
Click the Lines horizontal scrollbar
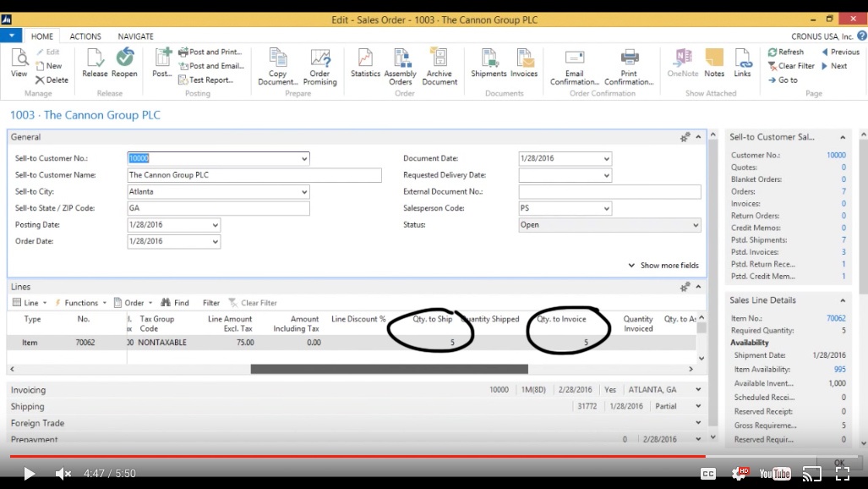[389, 369]
